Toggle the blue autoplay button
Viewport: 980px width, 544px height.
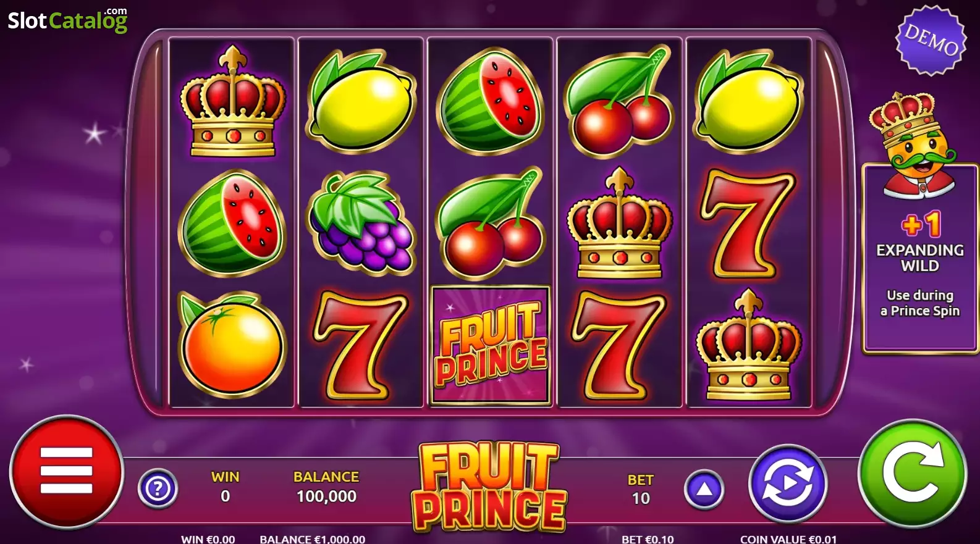pyautogui.click(x=788, y=483)
